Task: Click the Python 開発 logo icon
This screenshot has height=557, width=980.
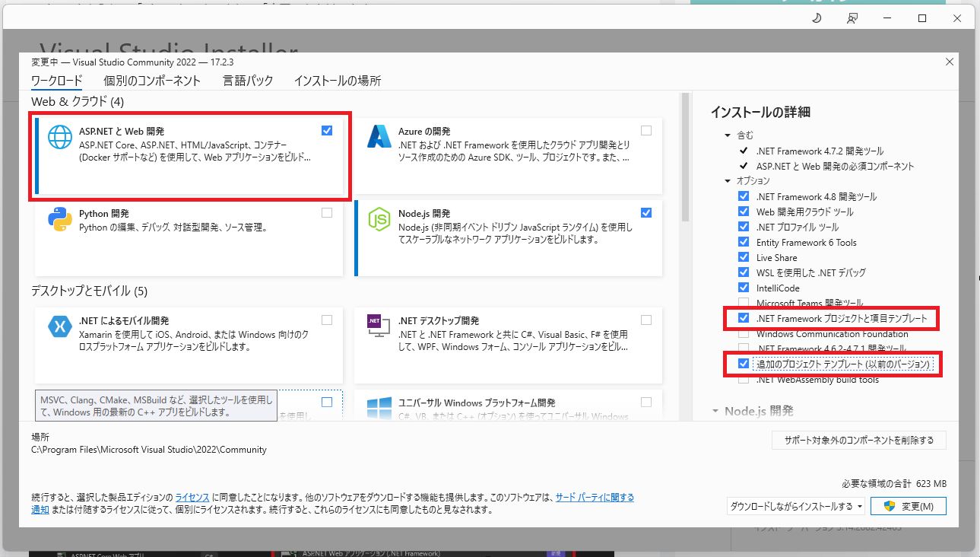Action: pyautogui.click(x=59, y=219)
